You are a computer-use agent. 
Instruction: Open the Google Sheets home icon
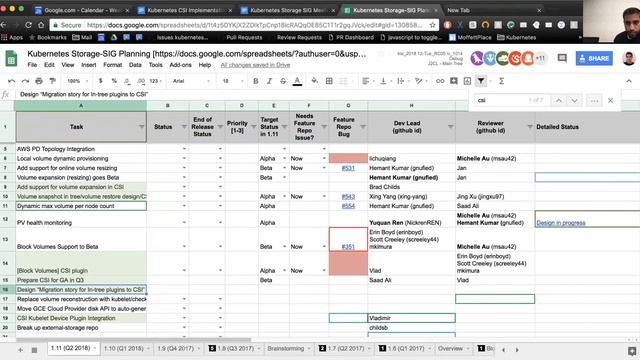tap(11, 58)
